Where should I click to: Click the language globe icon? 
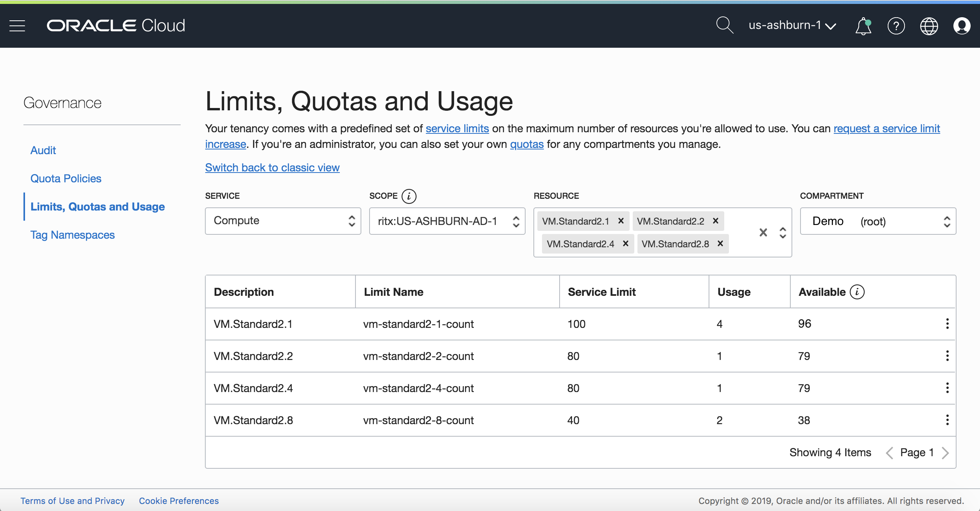(x=930, y=25)
